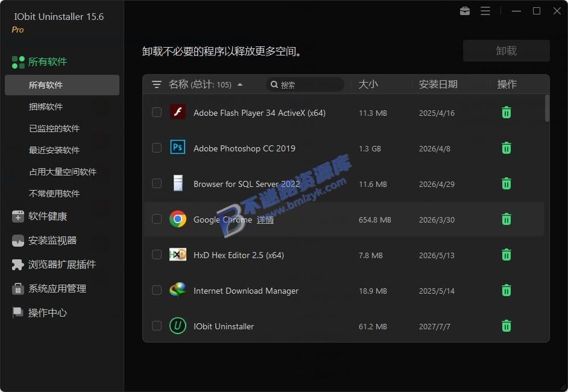Click the IObit Uninstaller green U icon
This screenshot has height=392, width=568.
(x=178, y=326)
